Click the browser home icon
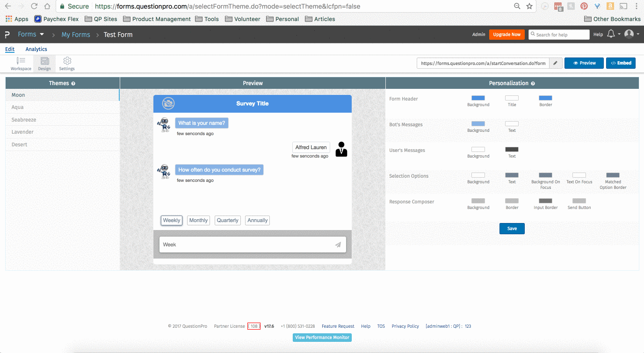 [47, 7]
